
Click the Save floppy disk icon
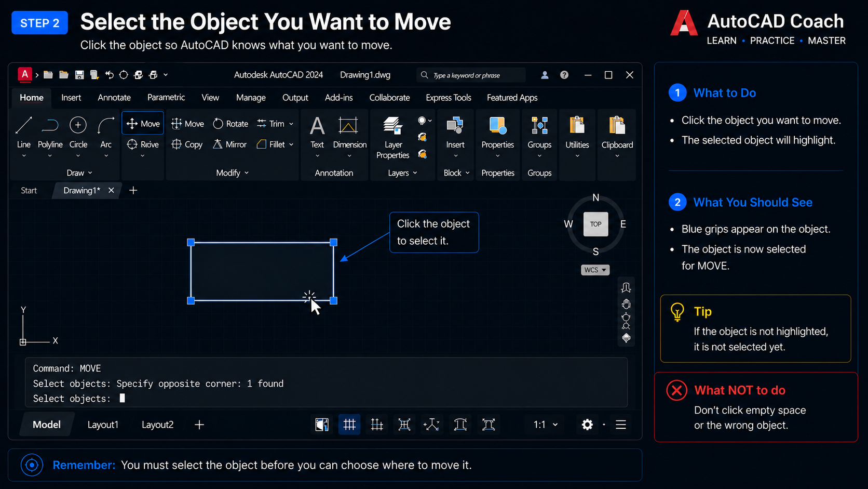79,75
